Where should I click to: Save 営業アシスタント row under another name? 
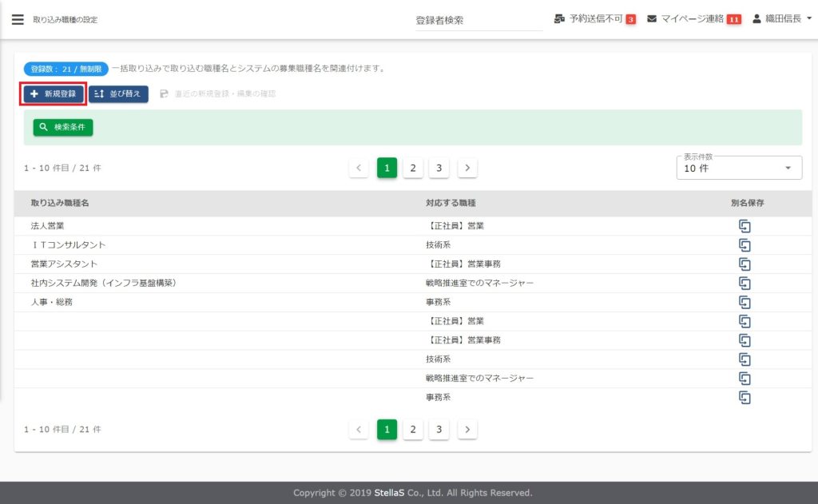pos(745,264)
